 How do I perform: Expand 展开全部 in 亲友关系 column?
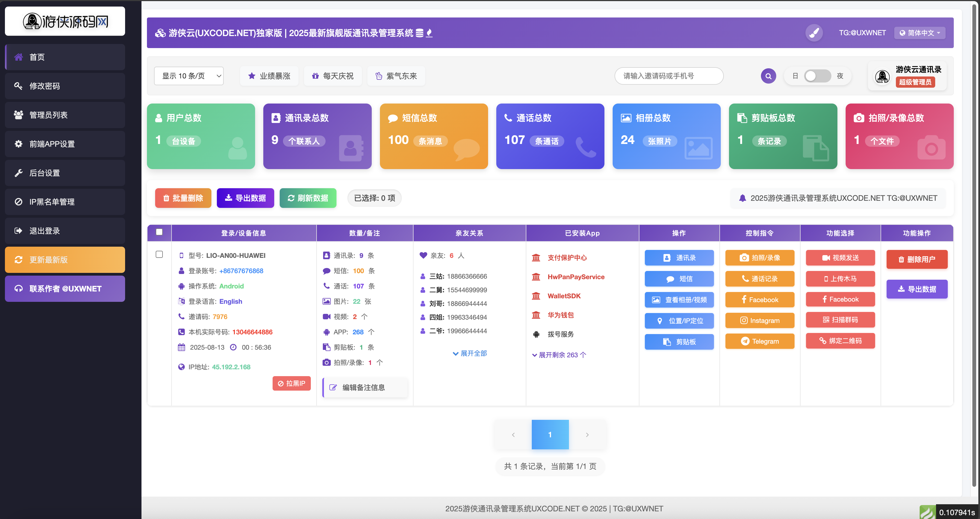[470, 353]
